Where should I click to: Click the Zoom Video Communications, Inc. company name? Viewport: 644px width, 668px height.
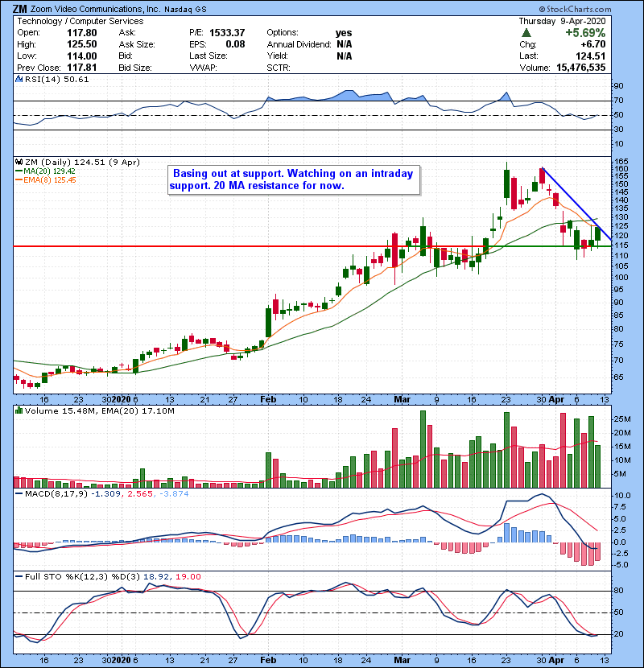coord(96,9)
